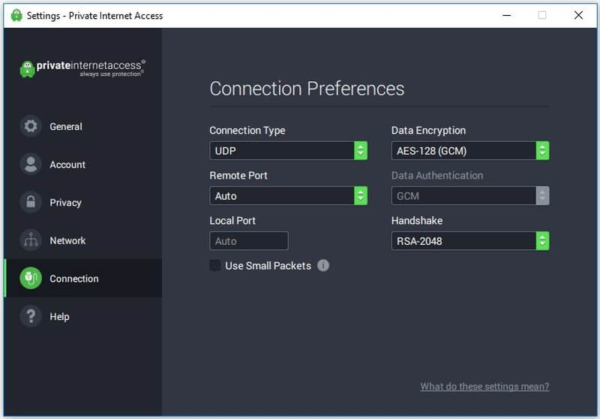Click the 'What do these settings mean?' link
Image resolution: width=600 pixels, height=419 pixels.
[485, 386]
